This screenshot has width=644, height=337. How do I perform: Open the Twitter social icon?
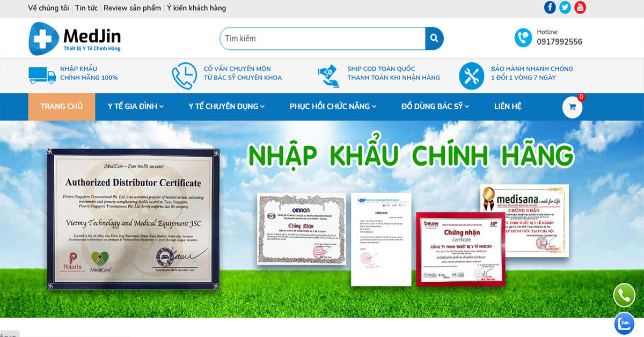coord(565,8)
